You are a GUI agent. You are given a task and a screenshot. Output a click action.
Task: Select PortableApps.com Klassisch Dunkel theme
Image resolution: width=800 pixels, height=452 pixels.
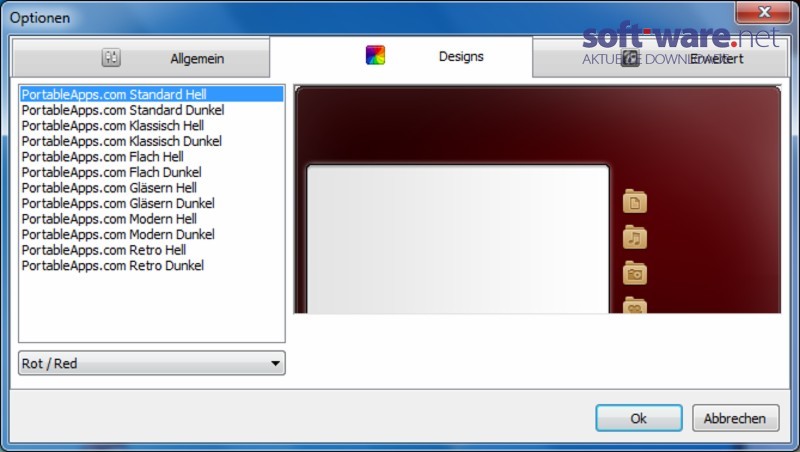152,141
